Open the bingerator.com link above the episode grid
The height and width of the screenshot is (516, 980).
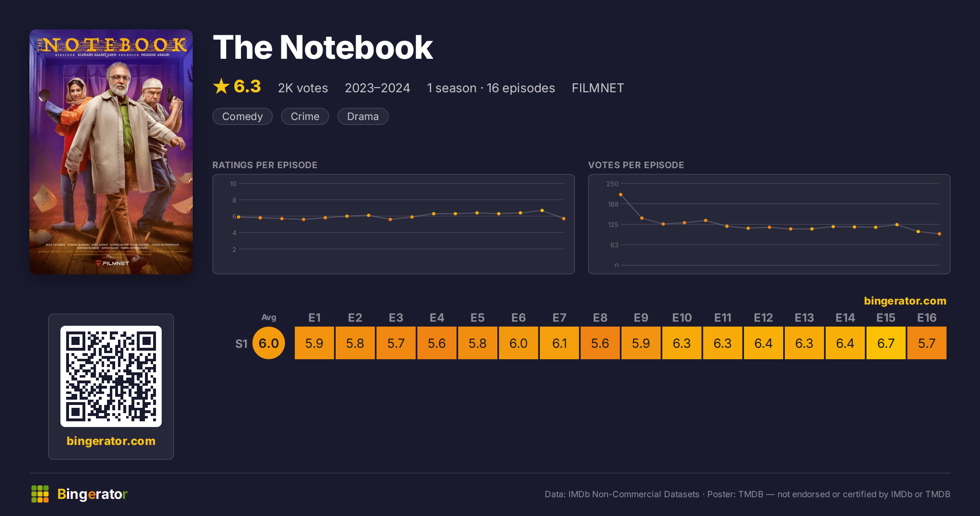point(905,301)
